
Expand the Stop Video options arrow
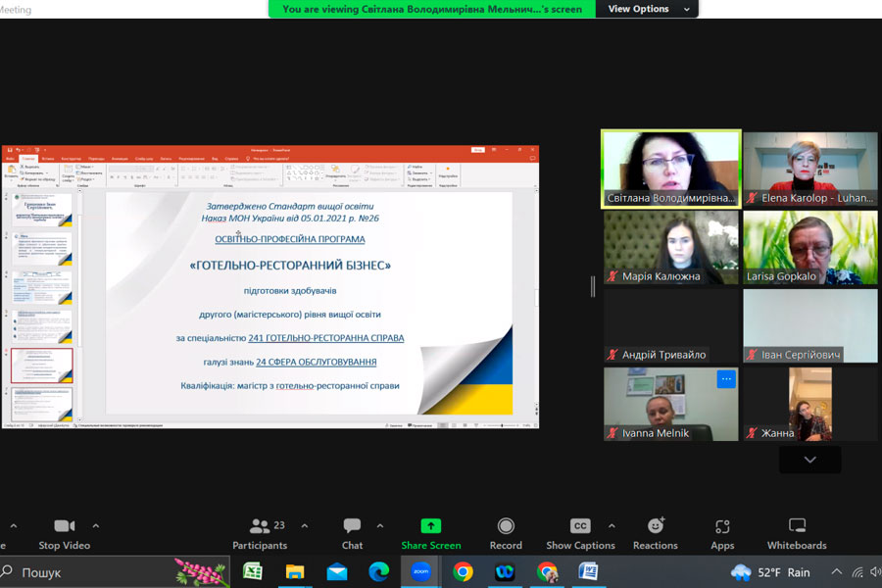pos(95,525)
